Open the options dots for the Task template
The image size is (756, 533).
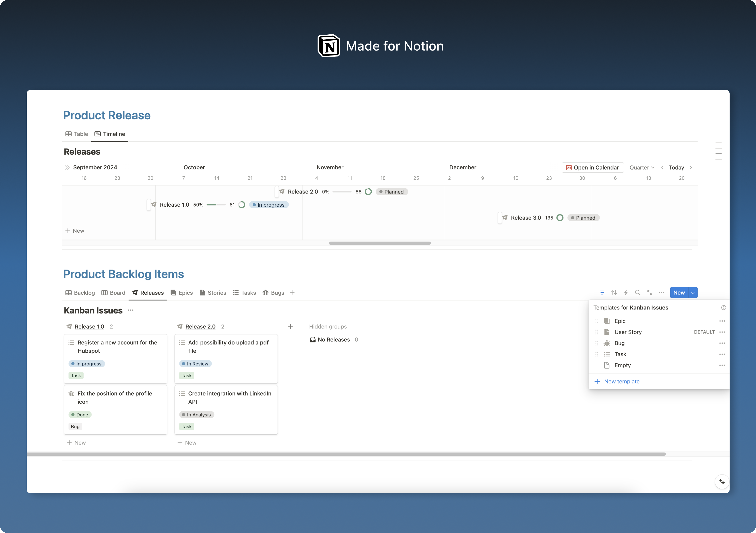click(722, 354)
